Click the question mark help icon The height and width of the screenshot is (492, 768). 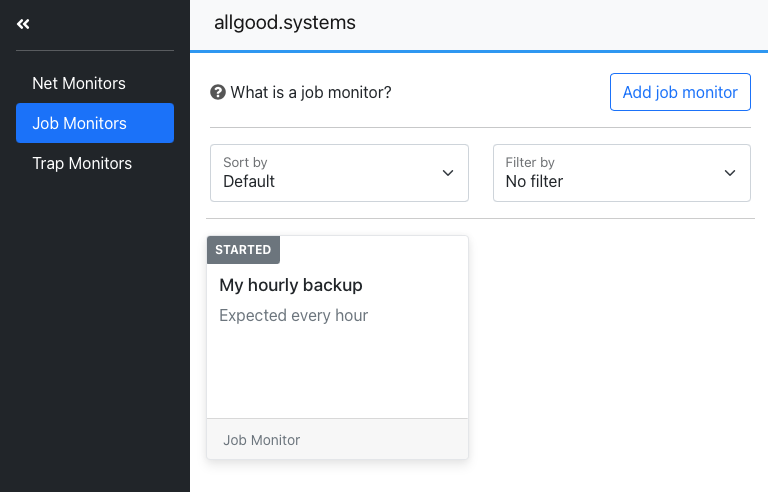pyautogui.click(x=217, y=92)
